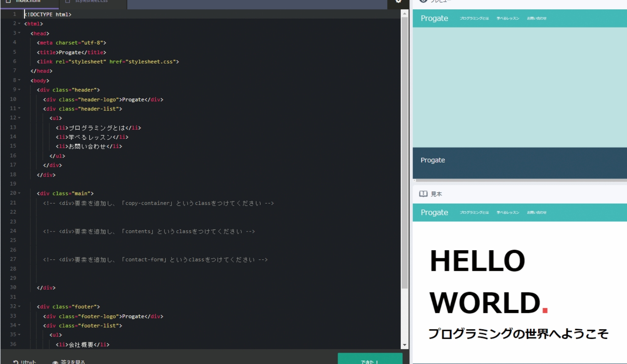Click the file icon on stylesheet.css tab
The image size is (627, 364).
[67, 1]
